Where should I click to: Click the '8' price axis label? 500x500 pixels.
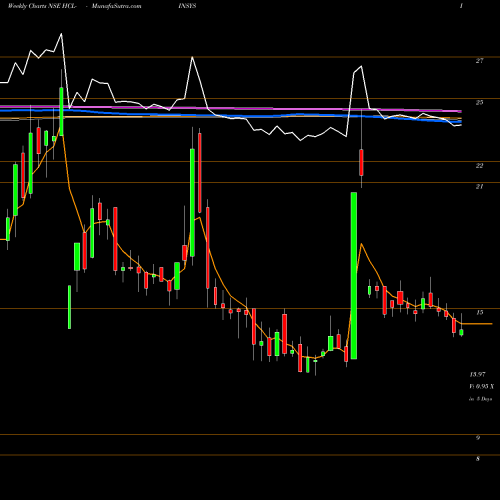pos(478,459)
